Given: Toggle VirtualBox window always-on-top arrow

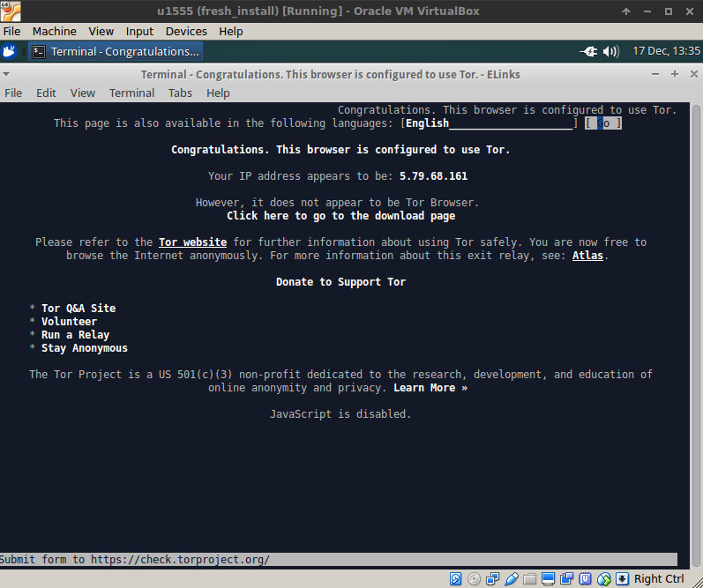Looking at the screenshot, I should (626, 11).
